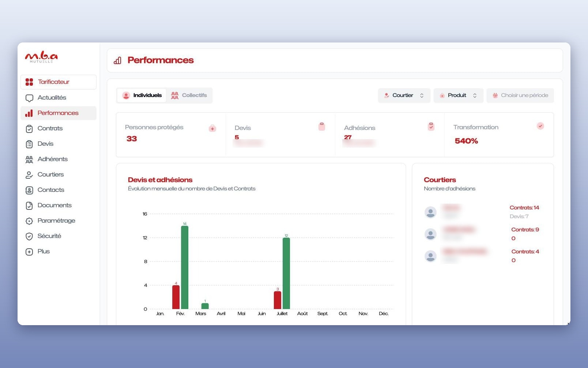Click the Plus circle icon
This screenshot has height=368, width=588.
[29, 252]
